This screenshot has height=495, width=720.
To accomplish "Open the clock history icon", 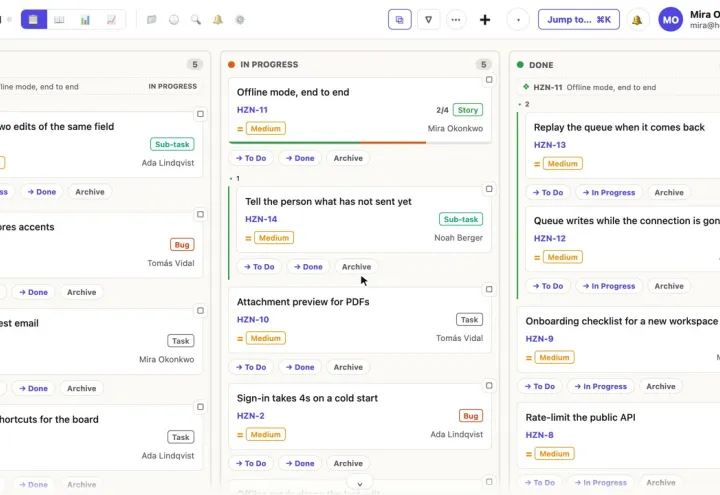I will (174, 20).
